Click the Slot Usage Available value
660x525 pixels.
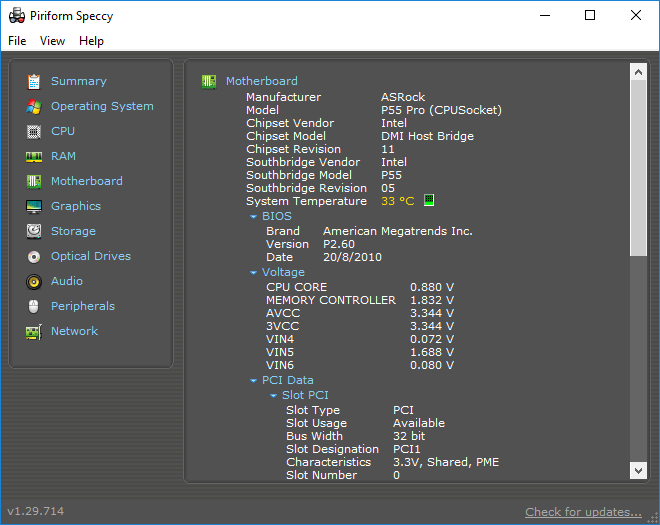[x=419, y=423]
